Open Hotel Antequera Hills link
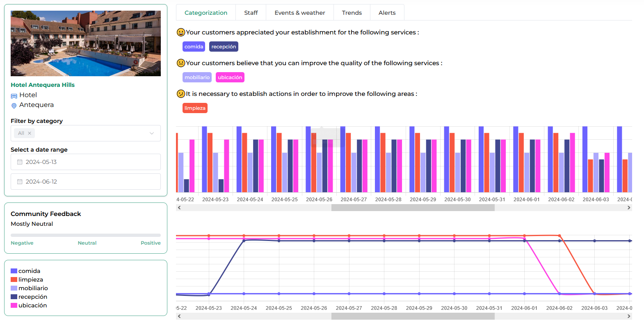This screenshot has width=644, height=325. [x=43, y=85]
